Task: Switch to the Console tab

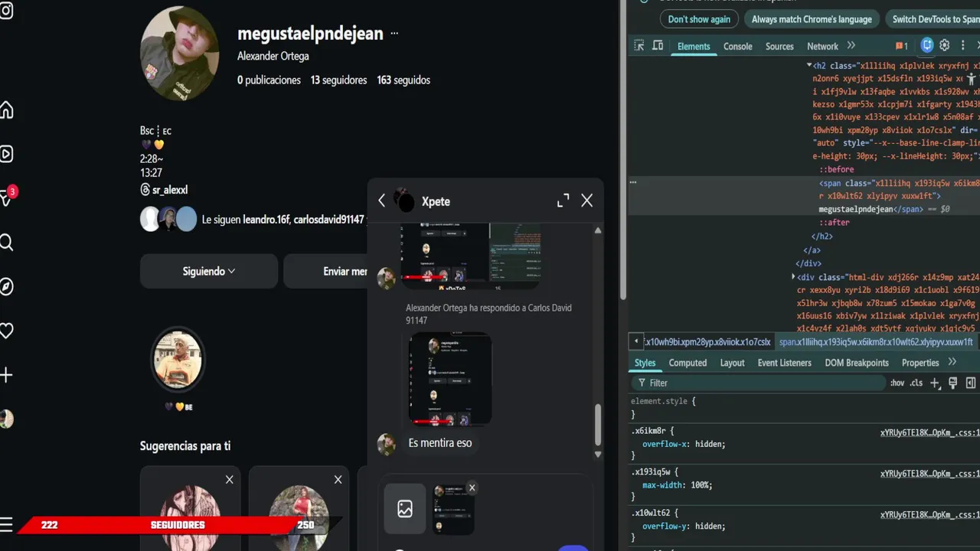Action: 738,46
